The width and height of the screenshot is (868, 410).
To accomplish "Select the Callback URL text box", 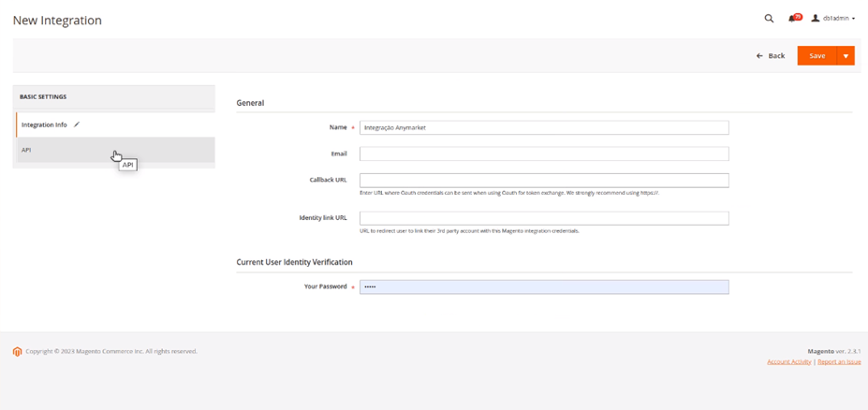I will pyautogui.click(x=544, y=181).
